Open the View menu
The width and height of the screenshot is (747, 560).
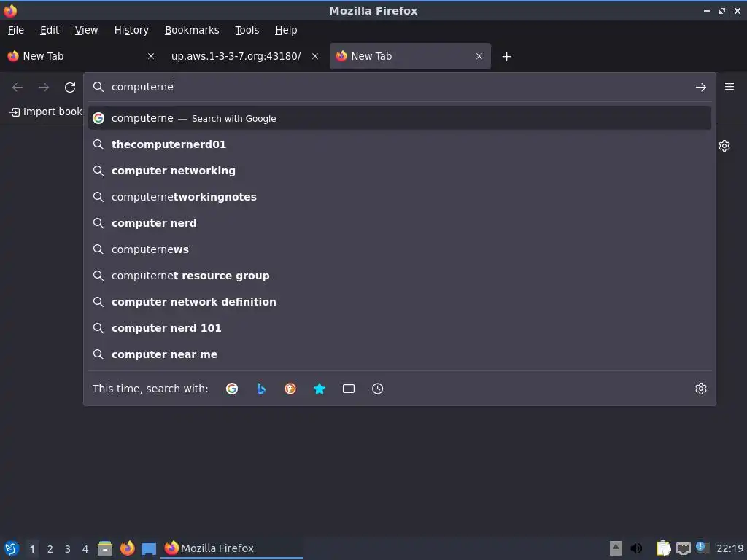tap(86, 30)
